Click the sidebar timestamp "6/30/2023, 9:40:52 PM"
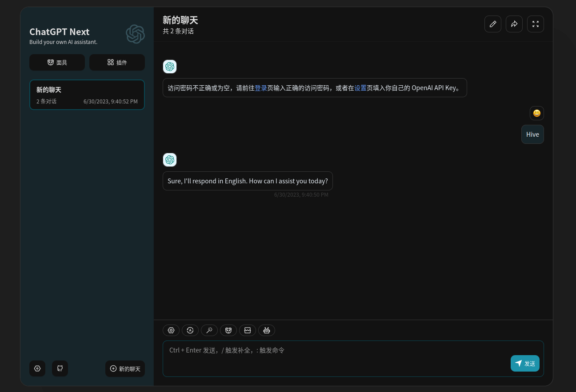 click(x=111, y=102)
